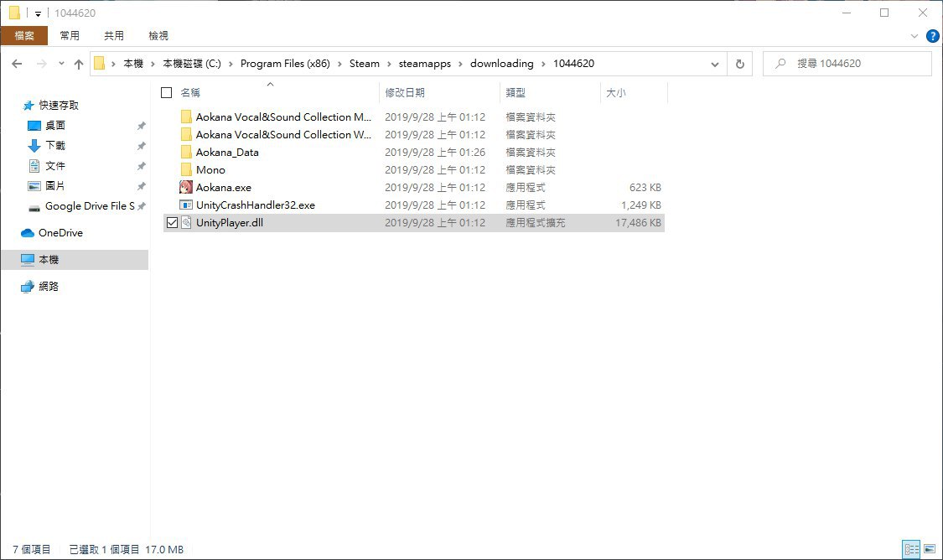Open 桌面 in quick access
Image resolution: width=943 pixels, height=560 pixels.
click(x=55, y=125)
